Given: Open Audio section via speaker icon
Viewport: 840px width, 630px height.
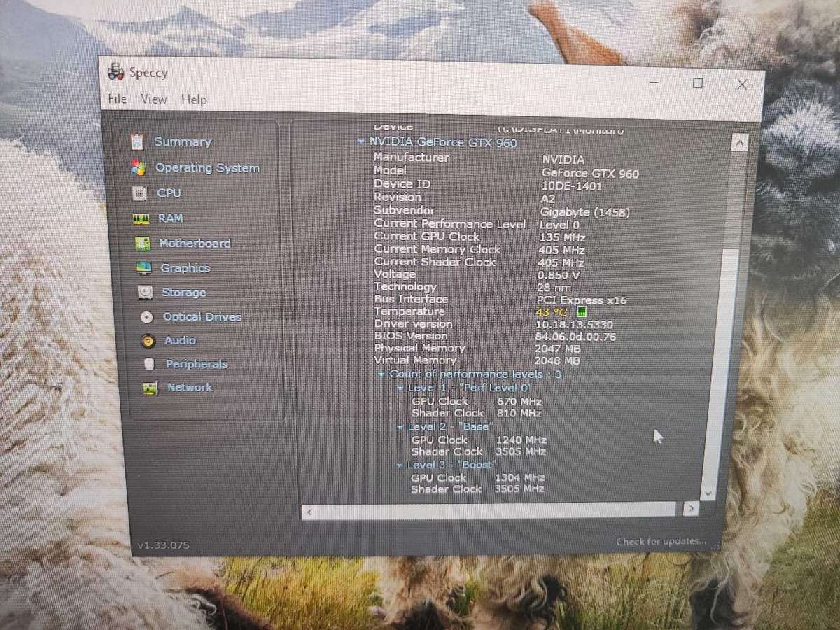Looking at the screenshot, I should click(x=148, y=341).
